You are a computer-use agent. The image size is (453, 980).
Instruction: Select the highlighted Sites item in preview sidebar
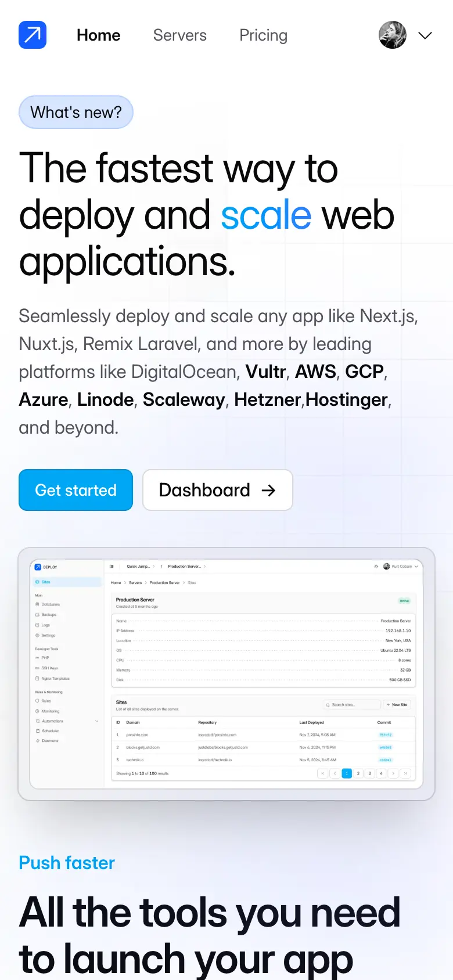(x=67, y=582)
